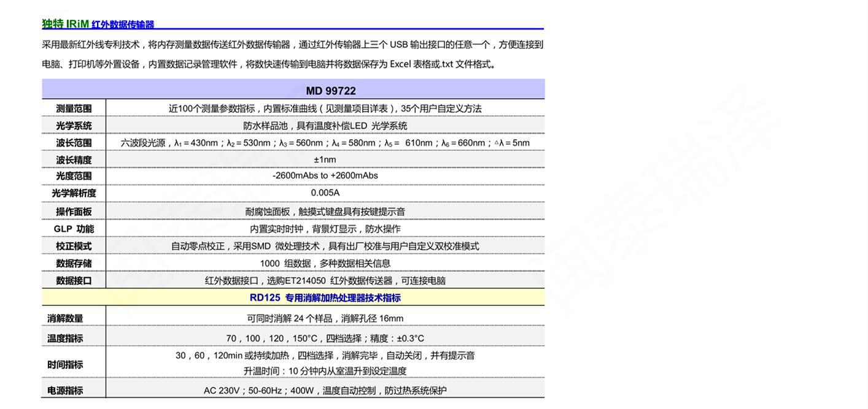Image resolution: width=868 pixels, height=409 pixels.
Task: Select the 校正模式 row label
Action: pos(73,245)
